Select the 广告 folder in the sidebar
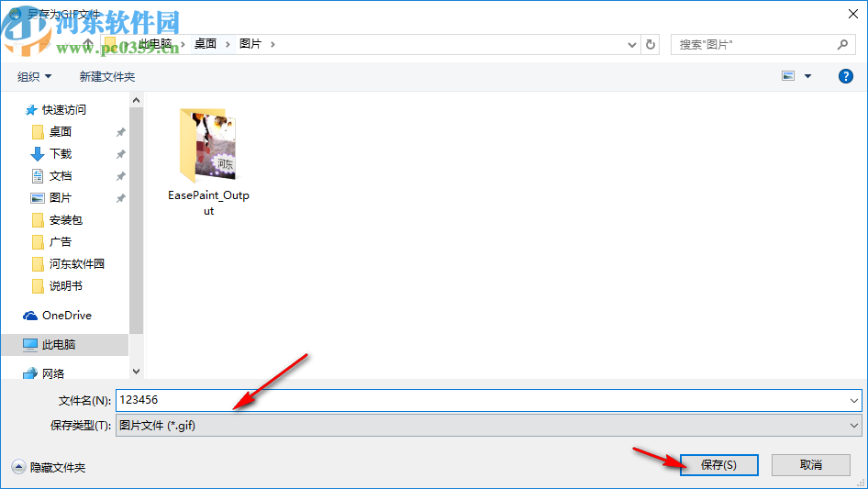 60,242
